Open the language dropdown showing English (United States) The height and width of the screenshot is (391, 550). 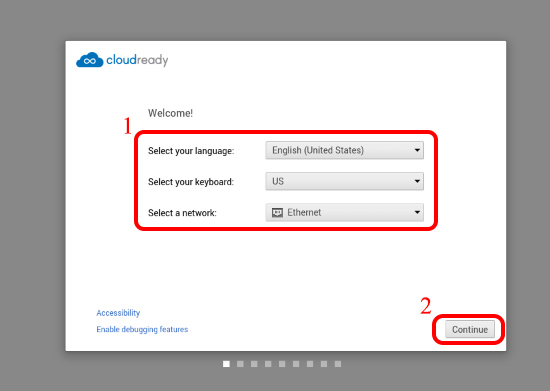point(344,150)
